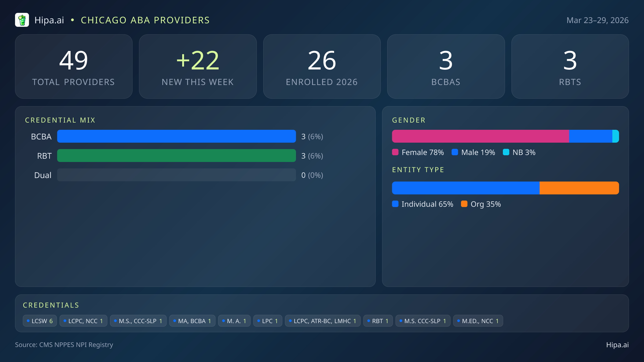Click the Individual legend square under Entity Type

tap(396, 204)
